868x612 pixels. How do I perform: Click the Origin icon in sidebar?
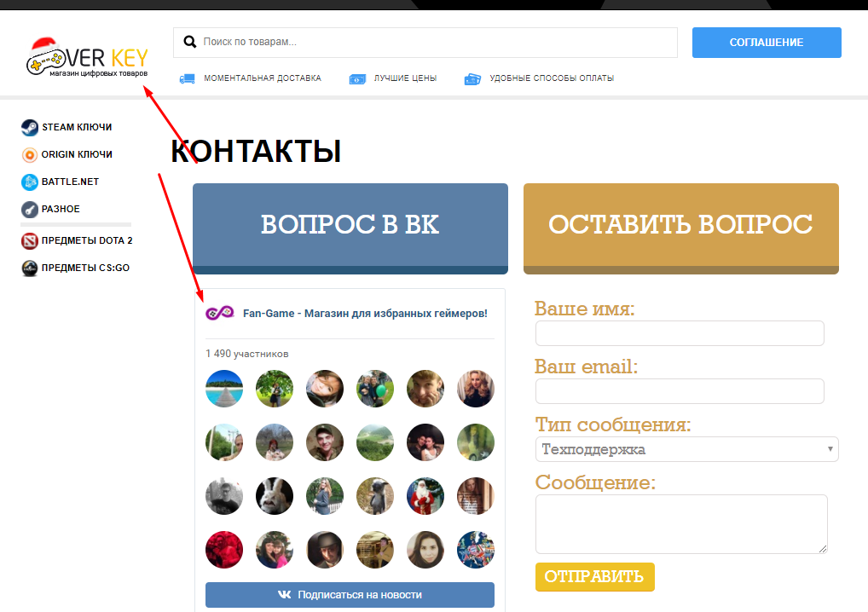[30, 155]
